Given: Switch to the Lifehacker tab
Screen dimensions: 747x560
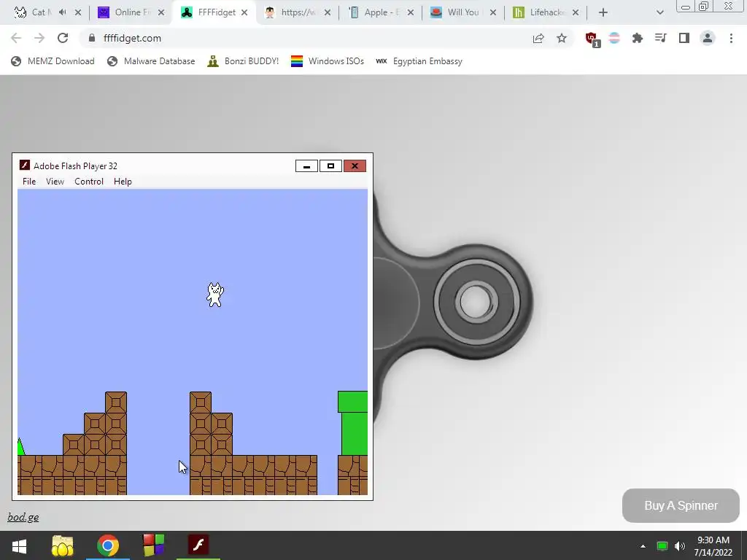Looking at the screenshot, I should point(539,12).
